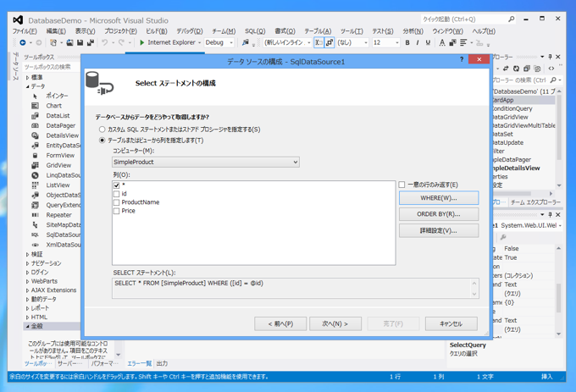
Task: Click the Foreground Color 'A' icon
Action: (442, 42)
